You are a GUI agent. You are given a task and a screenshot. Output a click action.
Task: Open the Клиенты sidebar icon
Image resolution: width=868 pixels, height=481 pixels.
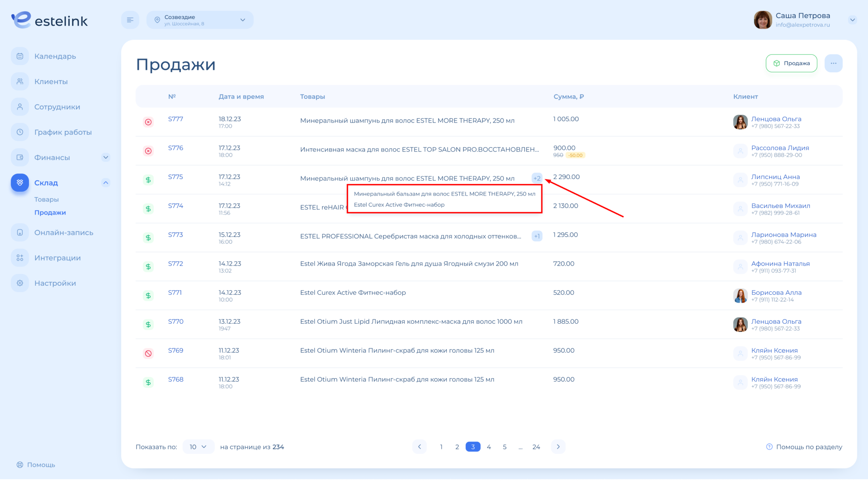[20, 81]
